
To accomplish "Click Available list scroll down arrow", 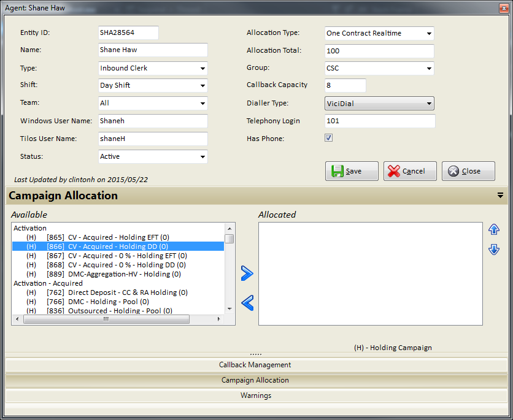I will pos(229,309).
